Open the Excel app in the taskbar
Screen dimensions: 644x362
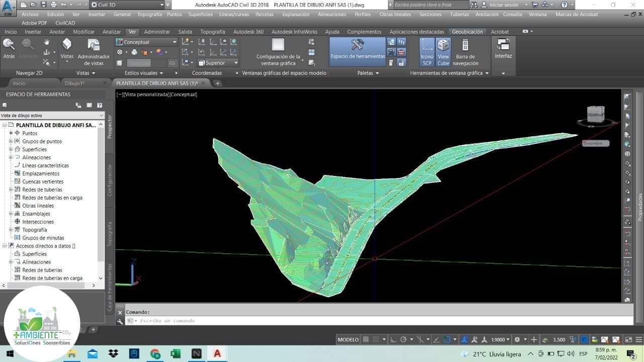(x=175, y=354)
